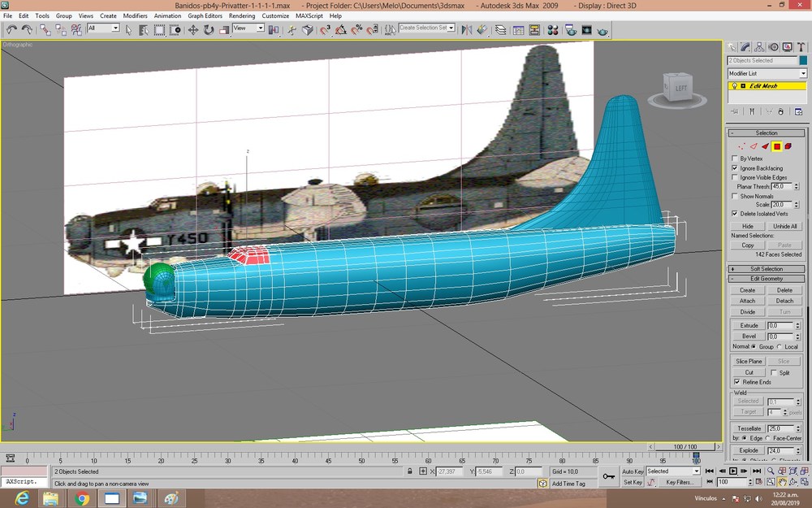Click the object color swatch
This screenshot has height=508, width=812.
point(803,61)
